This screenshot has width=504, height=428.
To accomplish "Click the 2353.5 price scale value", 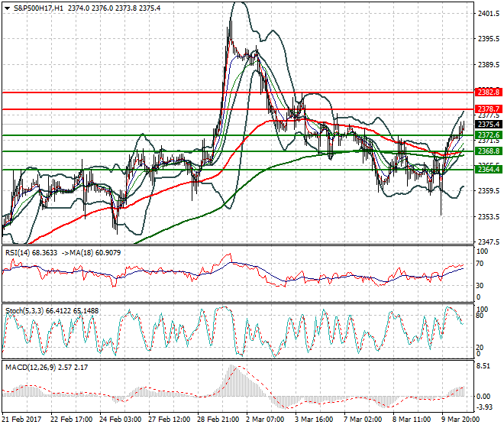I will tap(489, 217).
